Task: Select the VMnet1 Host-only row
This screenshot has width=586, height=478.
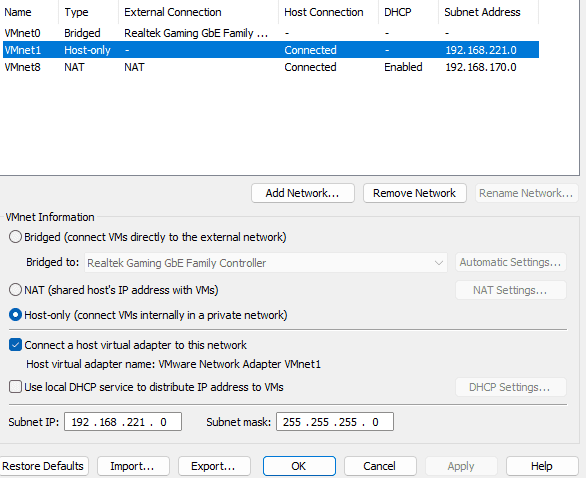Action: (x=271, y=50)
